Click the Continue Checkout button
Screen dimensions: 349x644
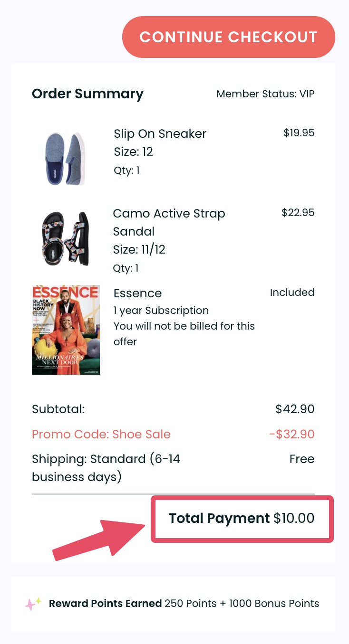click(x=228, y=37)
